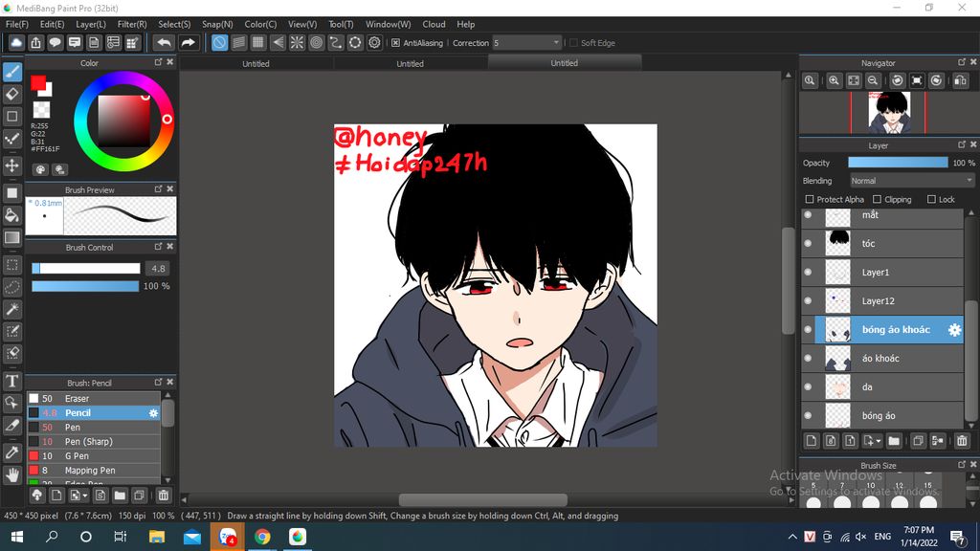Open the Blending mode dropdown
The image size is (980, 551).
click(x=912, y=181)
